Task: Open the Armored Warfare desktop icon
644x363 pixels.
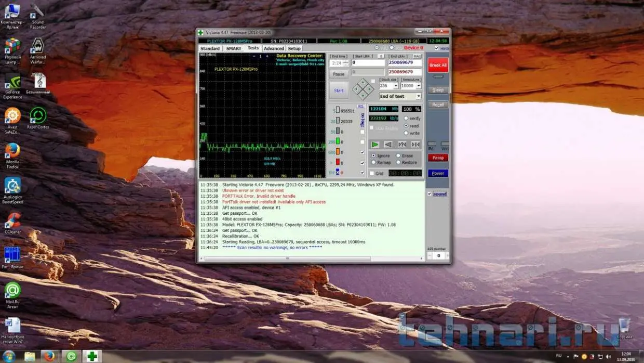Action: tap(37, 51)
